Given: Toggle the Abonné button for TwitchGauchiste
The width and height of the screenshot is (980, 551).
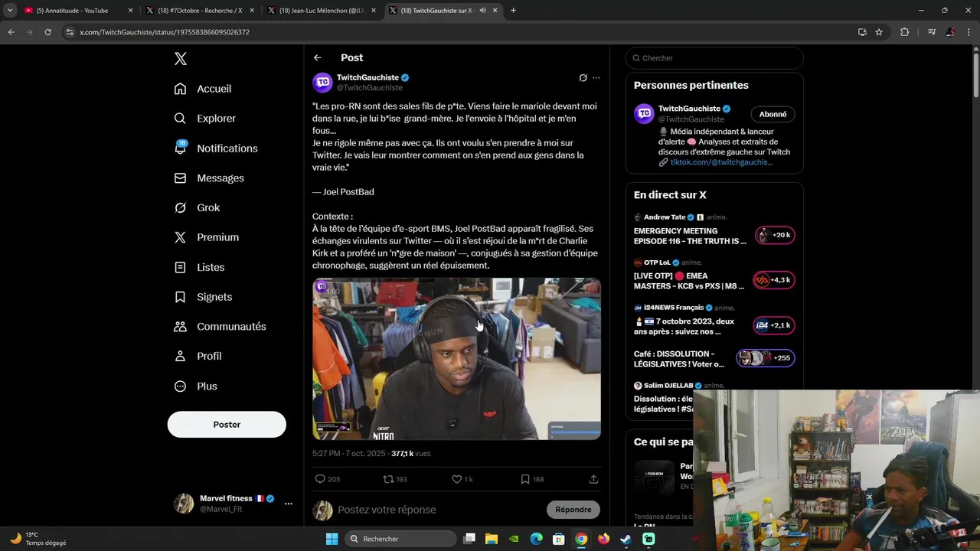Looking at the screenshot, I should pos(773,114).
